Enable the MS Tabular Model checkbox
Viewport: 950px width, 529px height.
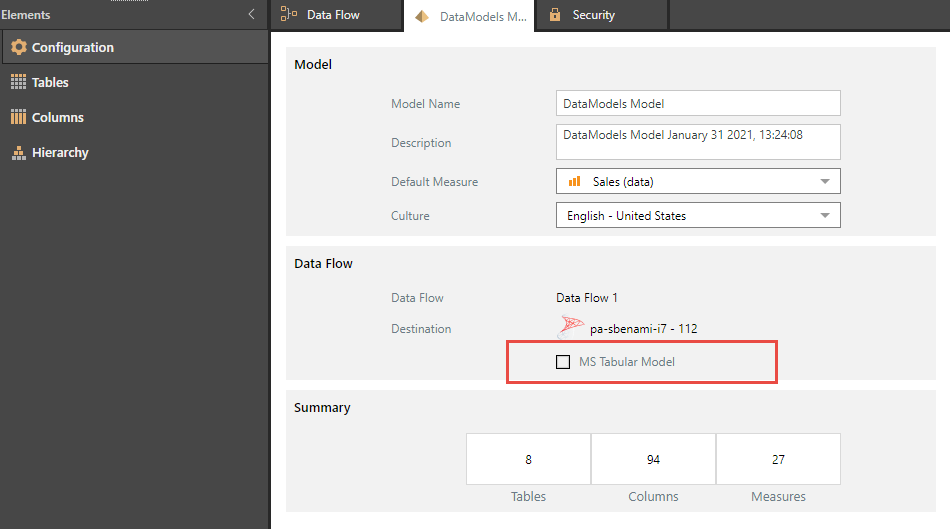[563, 361]
